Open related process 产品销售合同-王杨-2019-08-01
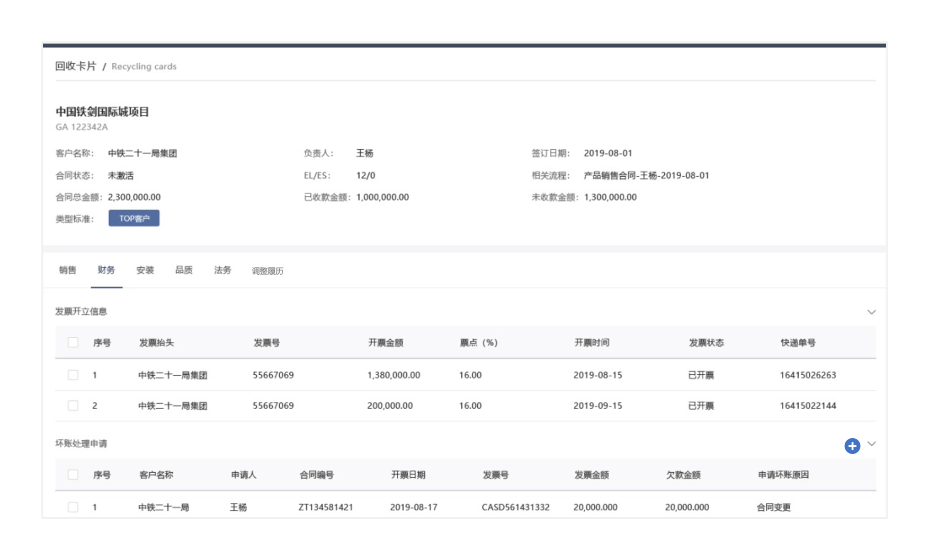 click(x=646, y=175)
